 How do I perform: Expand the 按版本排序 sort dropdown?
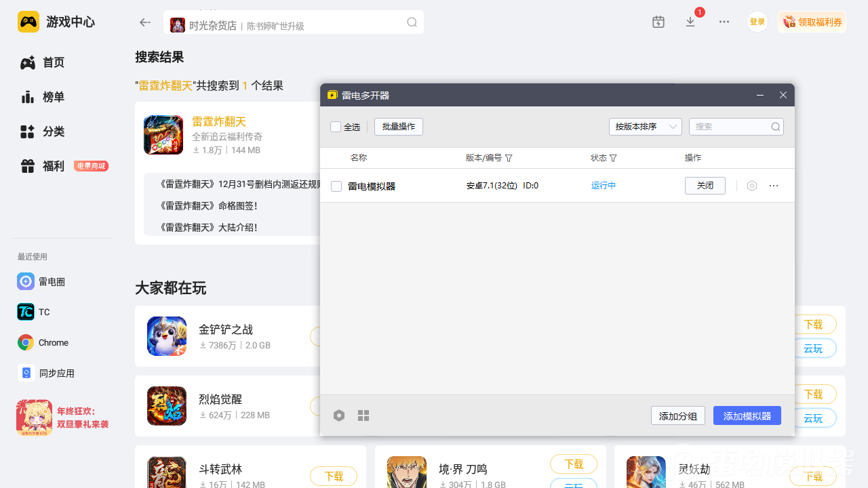coord(645,127)
